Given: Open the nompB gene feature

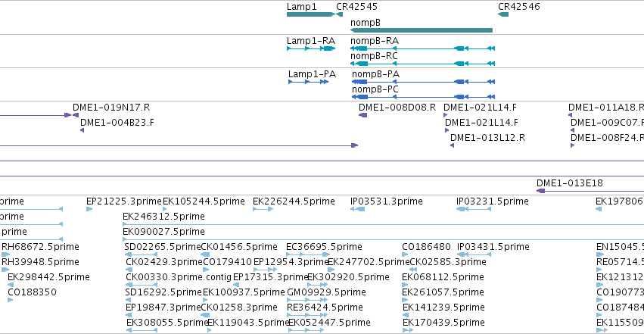Looking at the screenshot, I should pyautogui.click(x=422, y=30).
